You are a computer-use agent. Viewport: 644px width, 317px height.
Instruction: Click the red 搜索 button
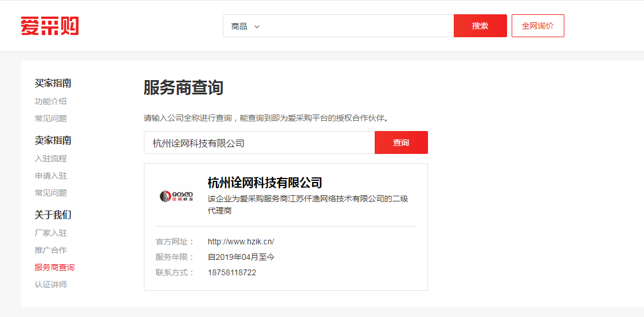(480, 26)
